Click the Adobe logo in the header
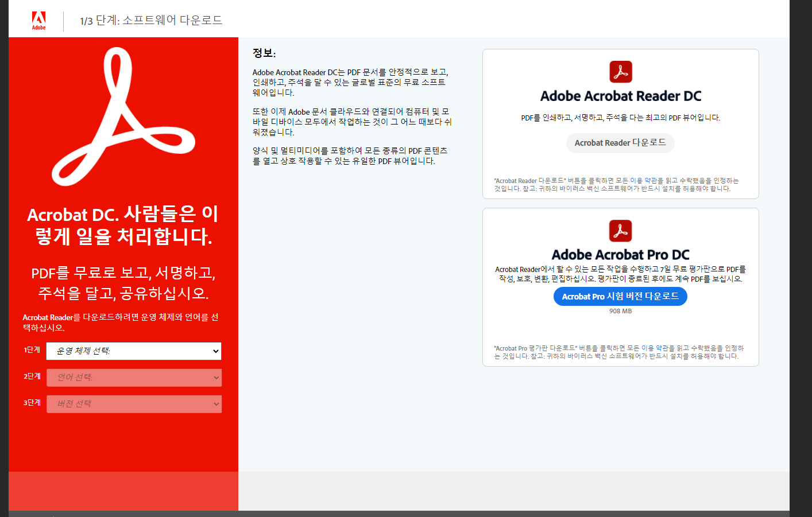Image resolution: width=812 pixels, height=517 pixels. click(x=38, y=21)
